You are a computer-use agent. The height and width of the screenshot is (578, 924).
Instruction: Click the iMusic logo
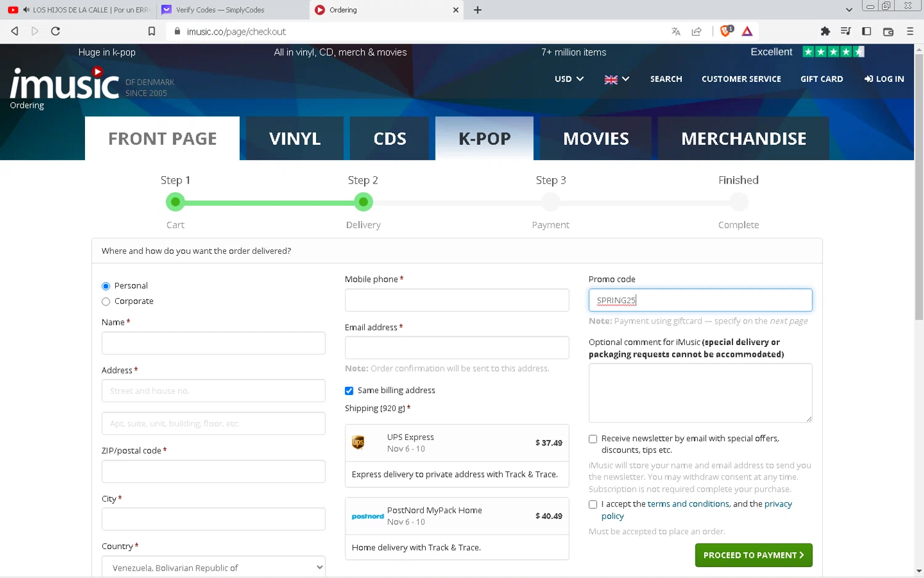(x=64, y=83)
